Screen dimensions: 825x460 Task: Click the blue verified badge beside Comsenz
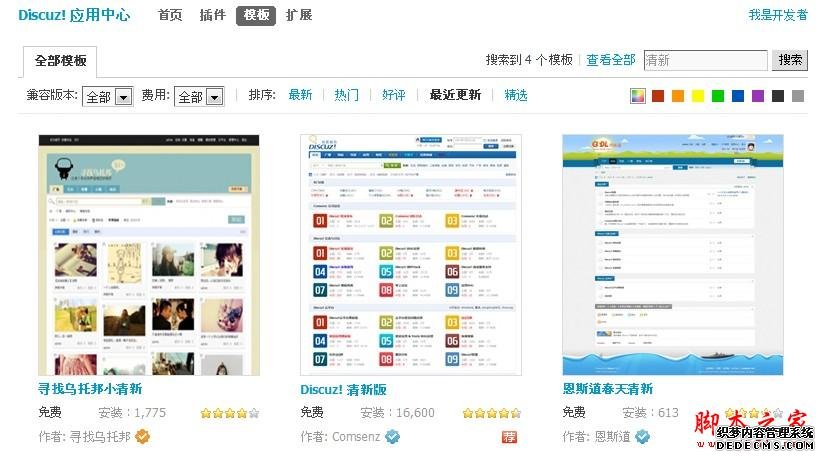(393, 436)
